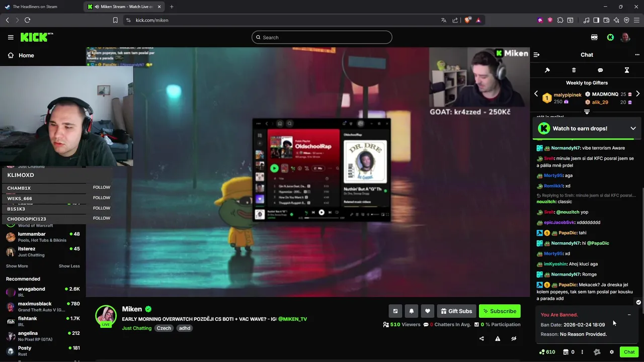The width and height of the screenshot is (644, 362).
Task: Open fishtank recommended channel
Action: coord(43,321)
